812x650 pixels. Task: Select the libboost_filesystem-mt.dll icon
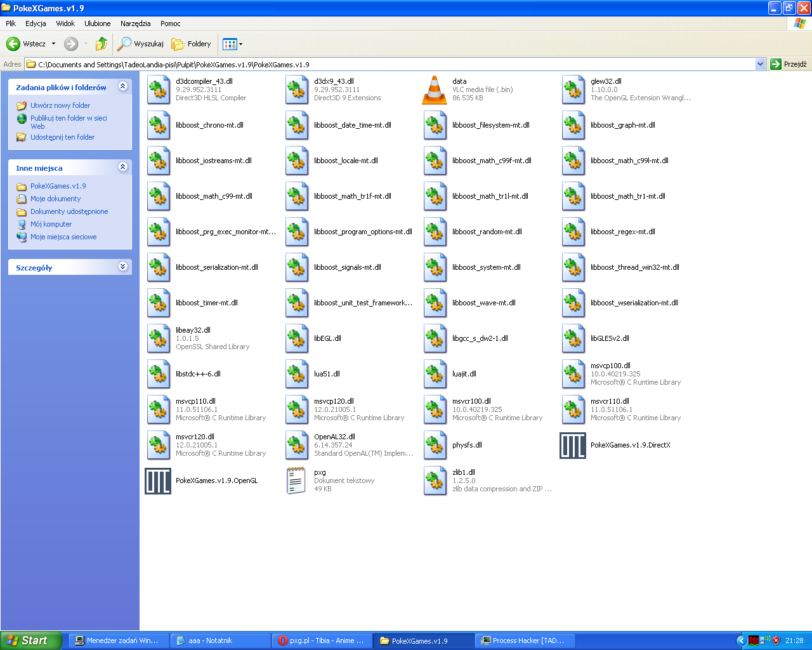[435, 125]
